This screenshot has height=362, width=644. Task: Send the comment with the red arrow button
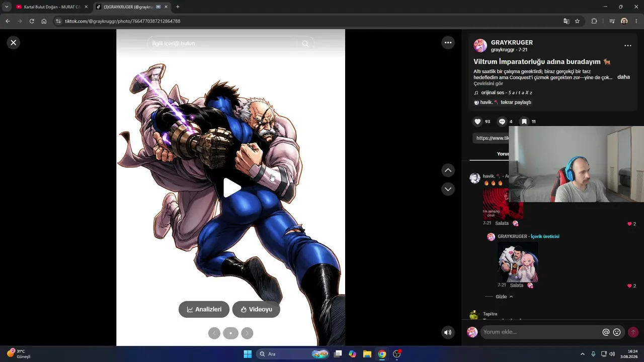click(633, 332)
